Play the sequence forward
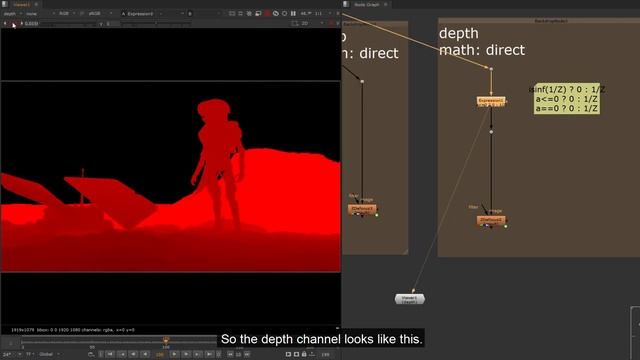Image resolution: width=640 pixels, height=360 pixels. pyautogui.click(x=174, y=354)
